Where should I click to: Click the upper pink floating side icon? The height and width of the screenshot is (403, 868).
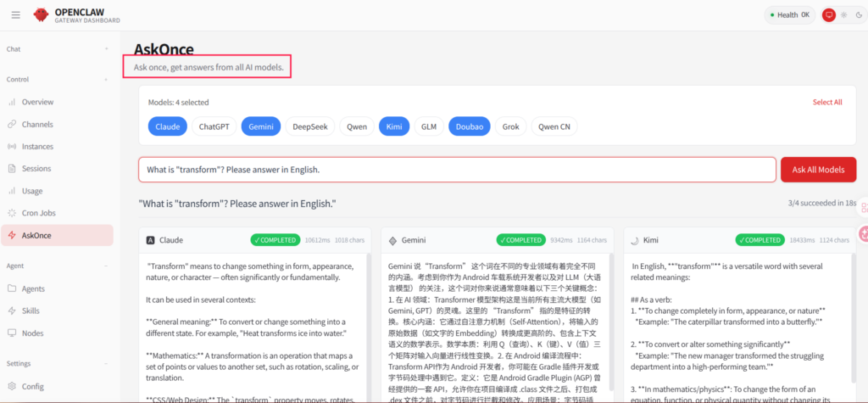pos(863,209)
